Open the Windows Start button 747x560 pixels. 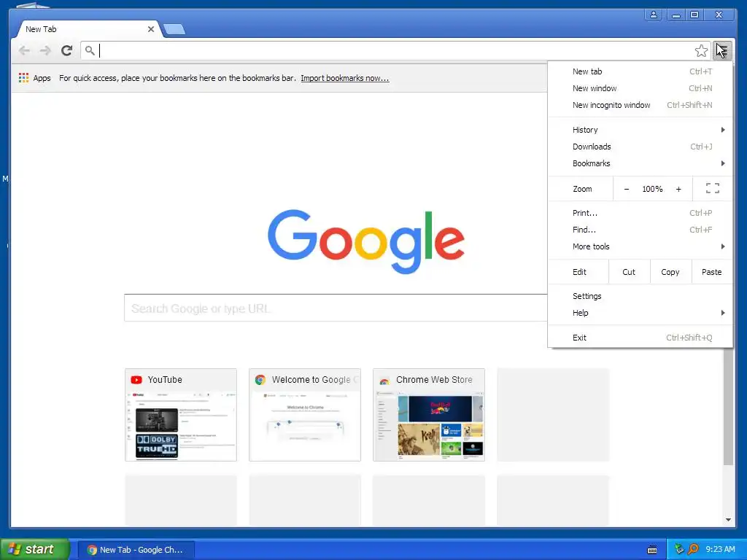[x=35, y=549]
